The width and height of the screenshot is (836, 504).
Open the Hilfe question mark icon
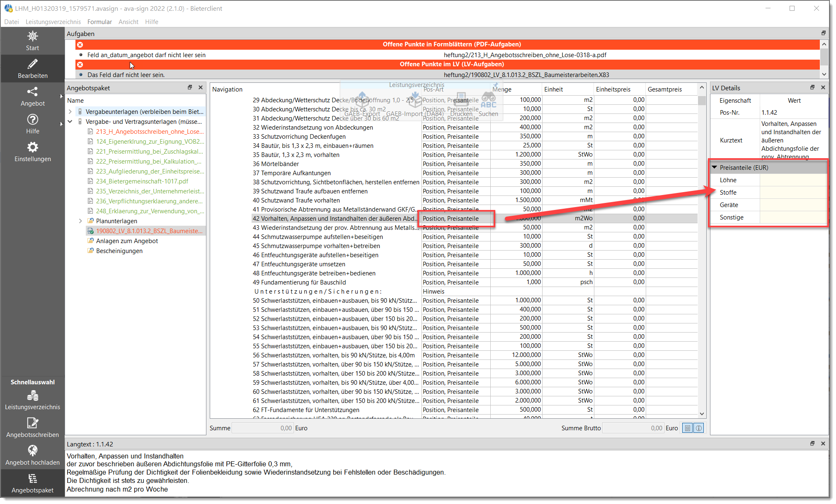point(32,119)
